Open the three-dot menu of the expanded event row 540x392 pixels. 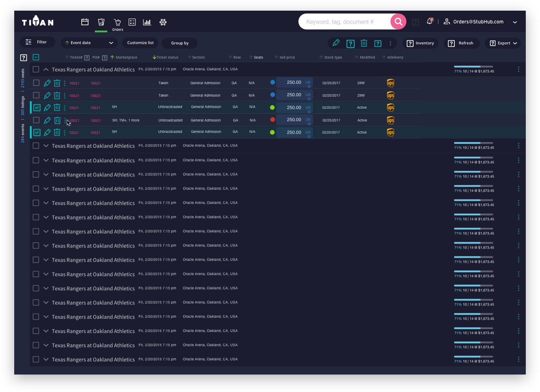519,69
